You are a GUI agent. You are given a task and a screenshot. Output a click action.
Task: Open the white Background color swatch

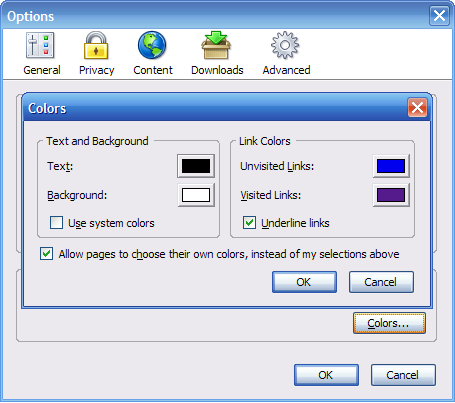[x=196, y=195]
